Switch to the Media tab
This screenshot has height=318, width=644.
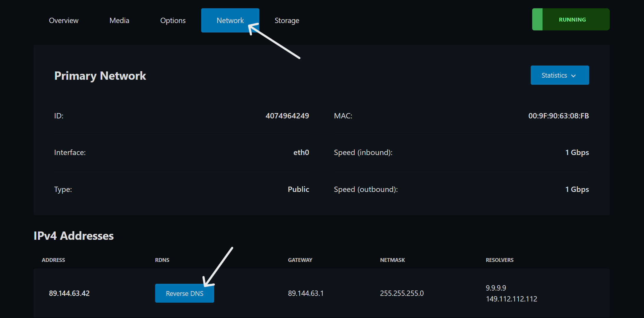tap(119, 20)
